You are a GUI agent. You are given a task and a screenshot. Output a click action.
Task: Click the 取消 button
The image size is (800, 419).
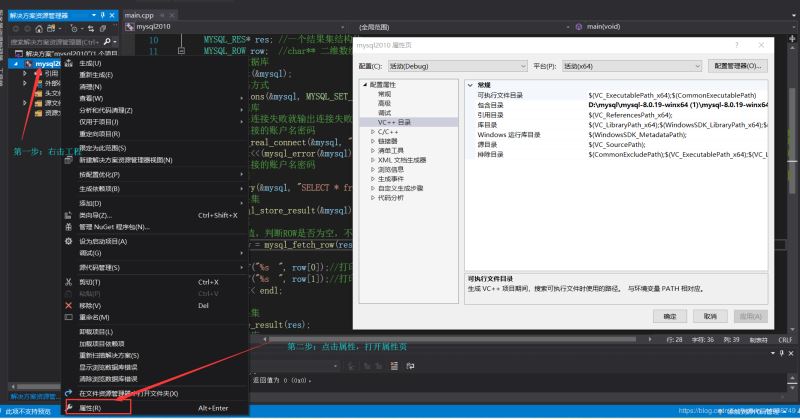pos(710,316)
